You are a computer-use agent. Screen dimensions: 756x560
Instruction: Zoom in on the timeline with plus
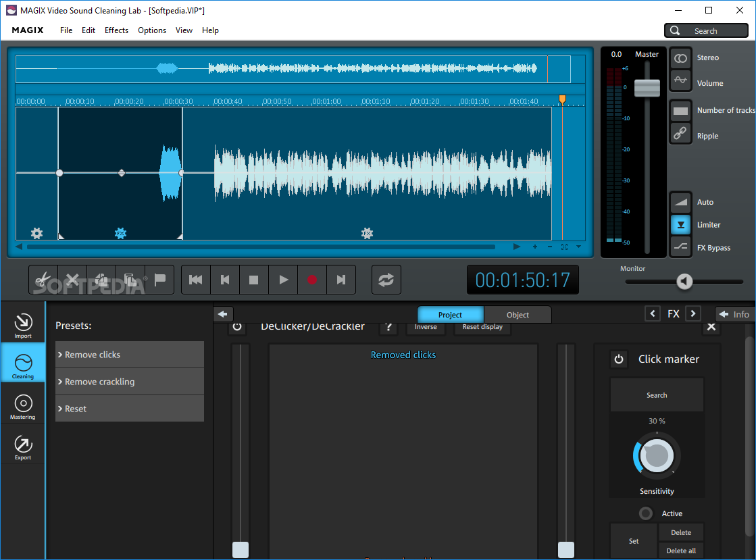(x=534, y=247)
